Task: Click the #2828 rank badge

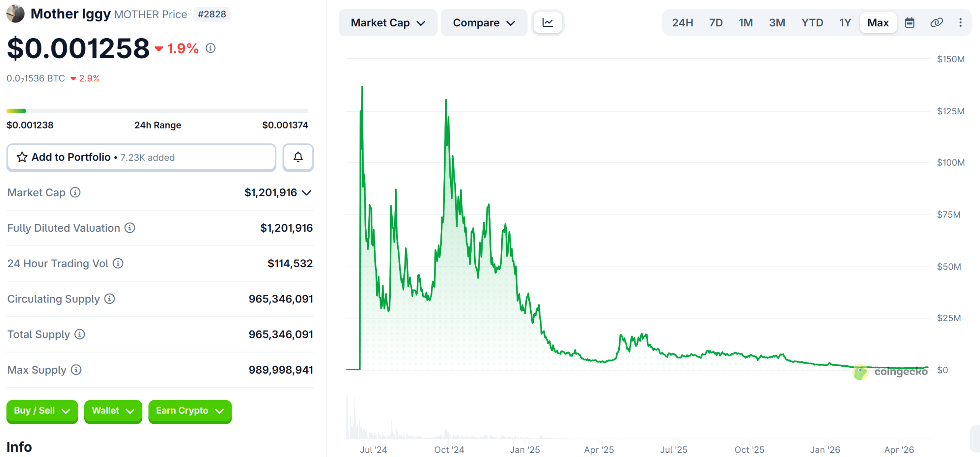Action: point(212,14)
